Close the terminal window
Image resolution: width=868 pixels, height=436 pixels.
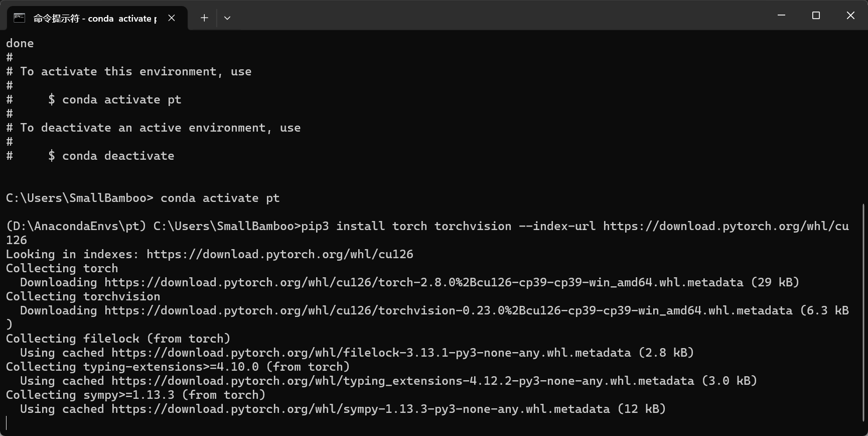850,16
